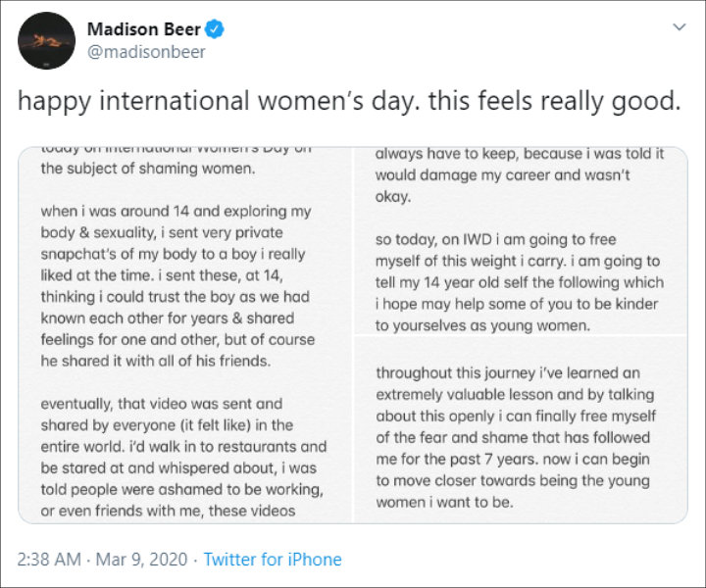The height and width of the screenshot is (588, 706).
Task: Click the 'happy international women's day' text
Action: pyautogui.click(x=221, y=101)
